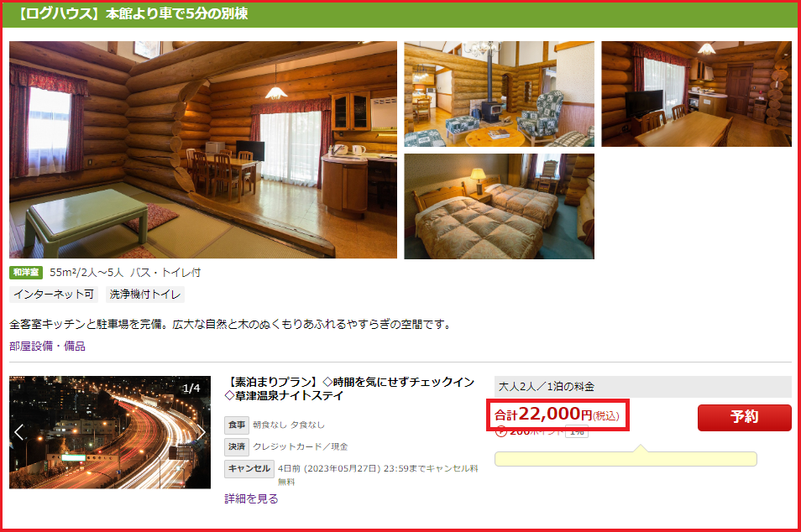
Task: Click the 洗浄機付トイレ amenity tag
Action: [145, 294]
